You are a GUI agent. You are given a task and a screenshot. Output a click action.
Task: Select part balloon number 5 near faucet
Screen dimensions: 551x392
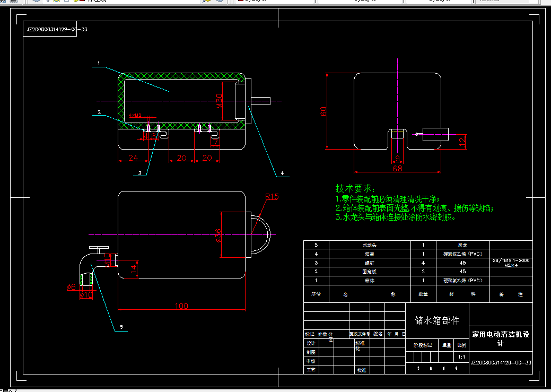pyautogui.click(x=121, y=327)
